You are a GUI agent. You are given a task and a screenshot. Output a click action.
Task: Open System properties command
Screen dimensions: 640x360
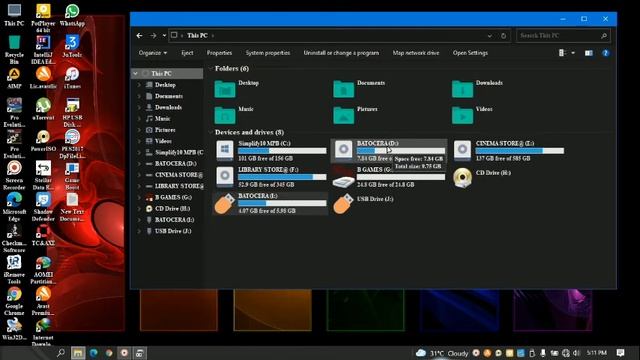(268, 53)
